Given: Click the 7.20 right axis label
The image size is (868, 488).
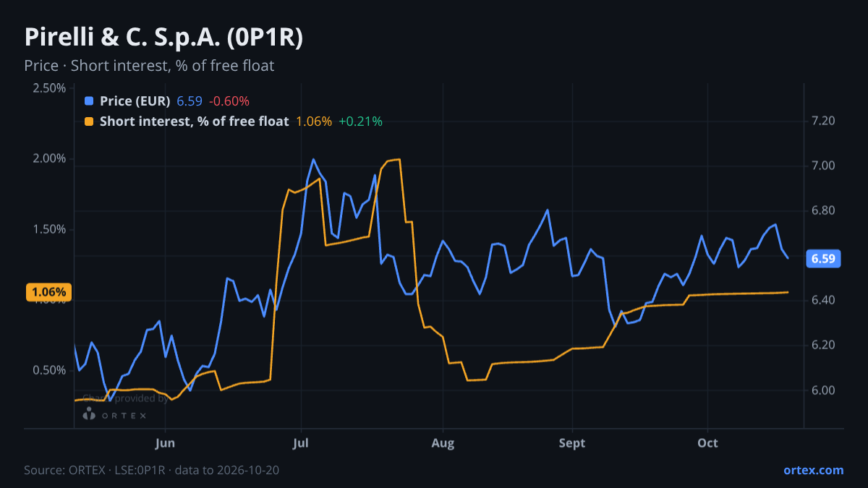Looking at the screenshot, I should click(824, 121).
